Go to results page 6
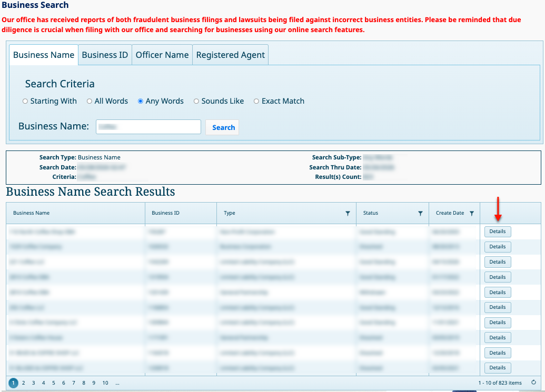The width and height of the screenshot is (545, 392). [x=64, y=383]
